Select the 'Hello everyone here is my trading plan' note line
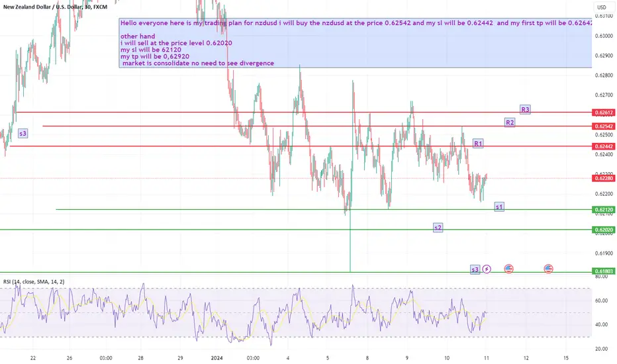Viewport: 617px width, 364px height. (x=356, y=23)
